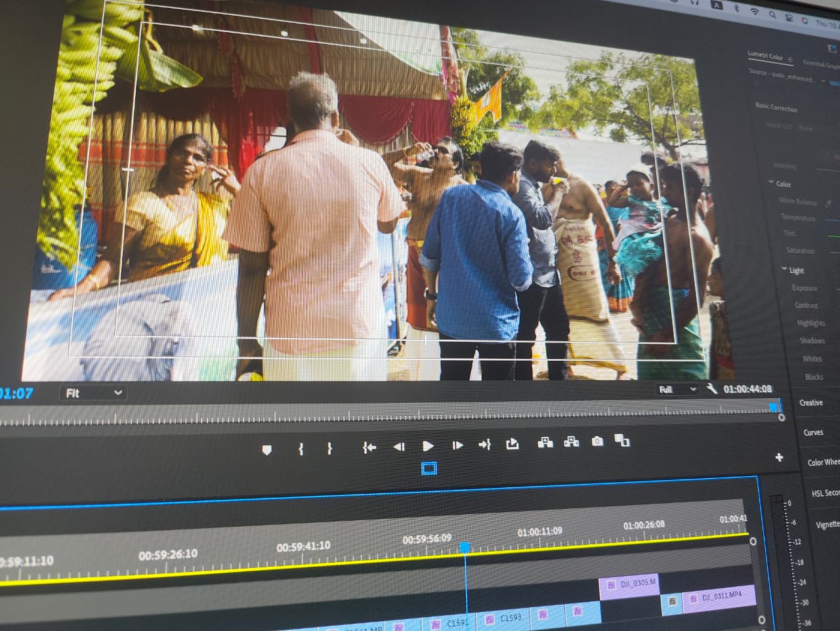Click the blue playhead in the Program Monitor scrubber

click(x=774, y=407)
